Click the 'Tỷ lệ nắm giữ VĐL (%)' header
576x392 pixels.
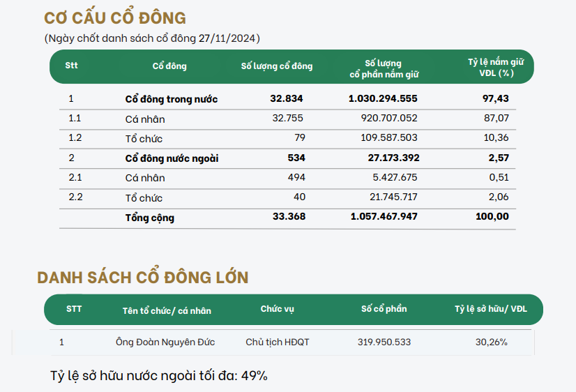(496, 67)
